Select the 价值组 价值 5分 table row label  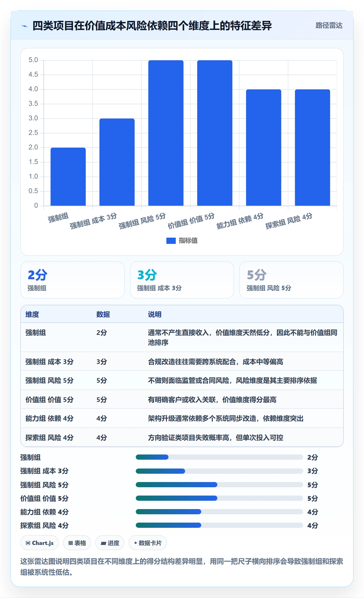49,400
